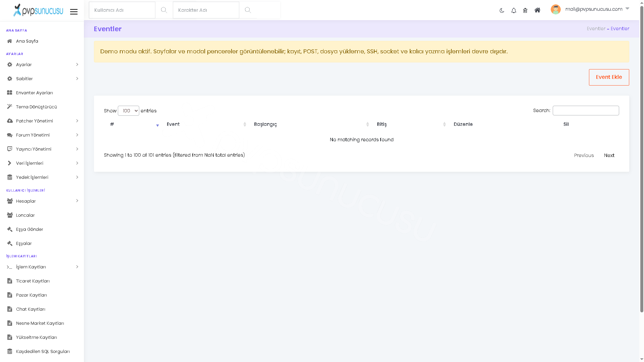Expand the Ayarlar submenu chevron
Image resolution: width=644 pixels, height=362 pixels.
77,65
